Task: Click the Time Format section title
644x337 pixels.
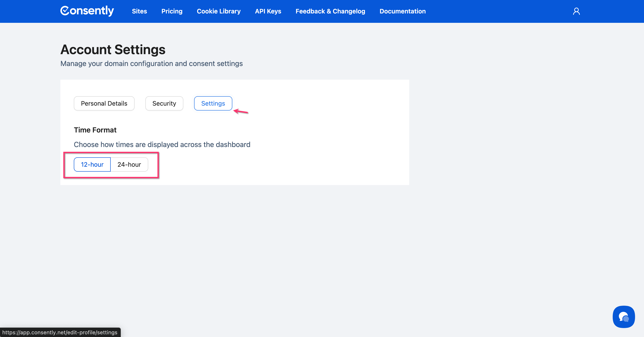Action: click(95, 130)
